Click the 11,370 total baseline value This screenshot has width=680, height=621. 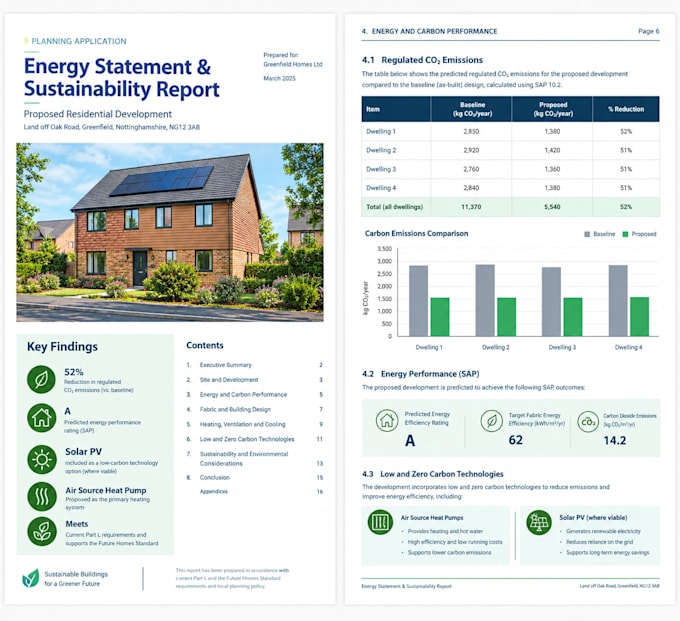coord(471,207)
